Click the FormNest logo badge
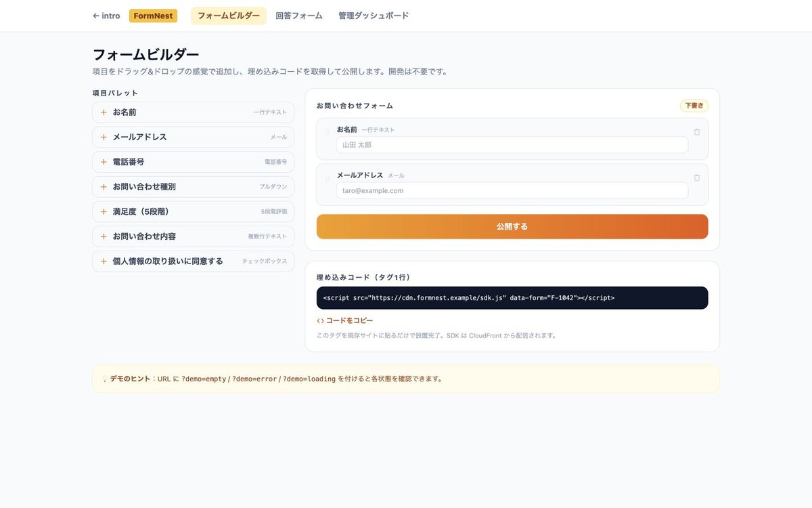The width and height of the screenshot is (812, 508). [153, 16]
